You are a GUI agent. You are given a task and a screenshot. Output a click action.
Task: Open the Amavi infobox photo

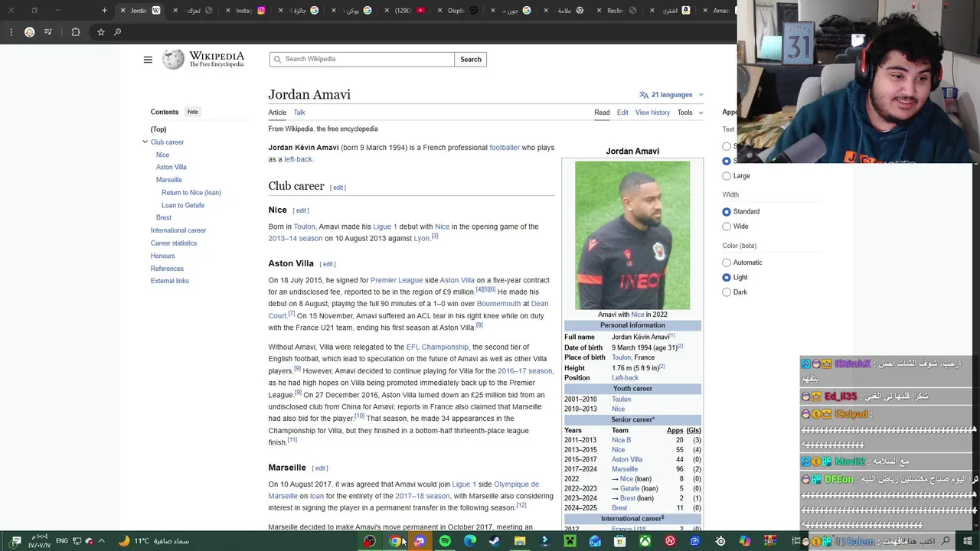632,235
